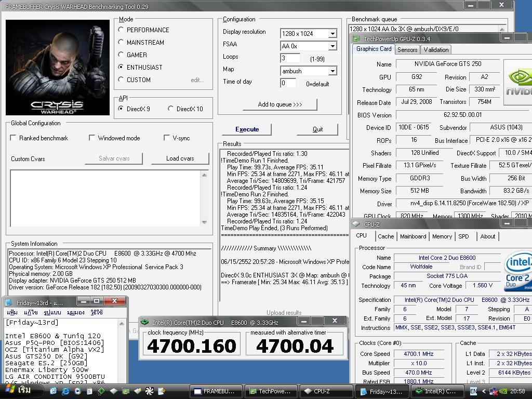Click Upload results button

284,312
